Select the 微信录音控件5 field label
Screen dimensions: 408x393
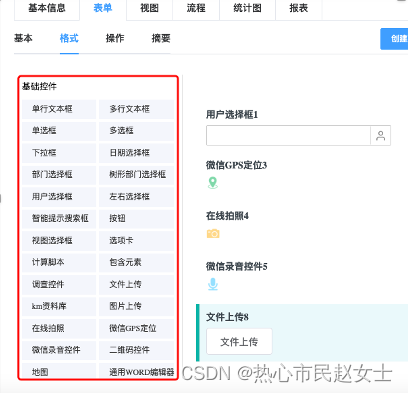pyautogui.click(x=237, y=267)
